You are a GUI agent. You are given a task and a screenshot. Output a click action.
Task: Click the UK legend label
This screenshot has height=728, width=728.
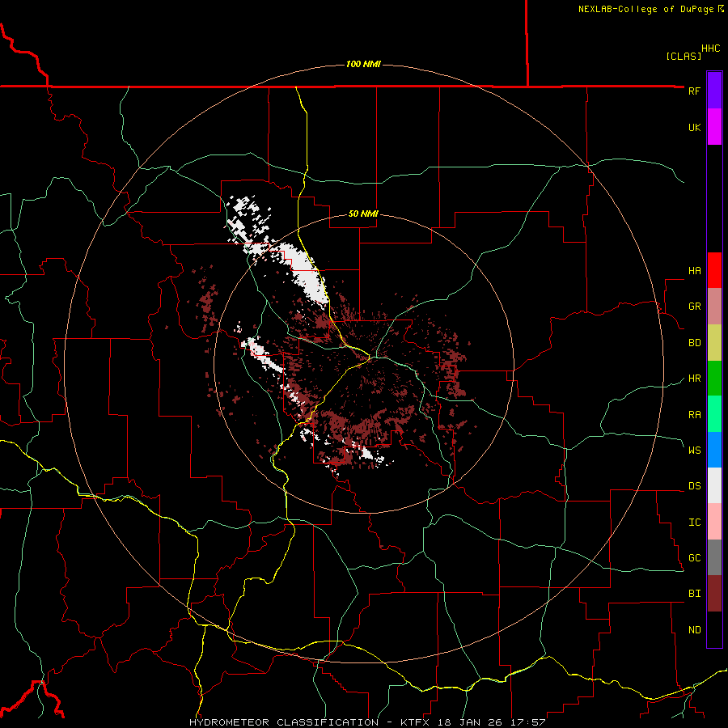pos(695,127)
